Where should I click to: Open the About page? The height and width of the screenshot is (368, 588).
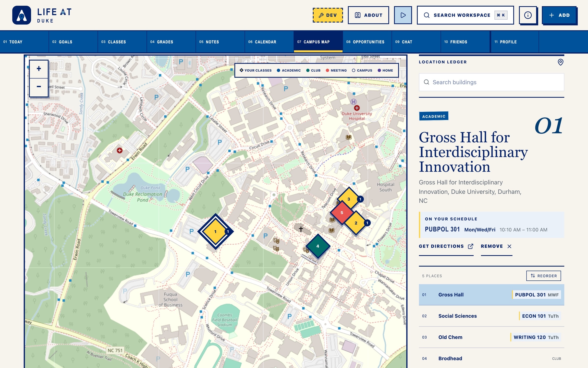click(368, 15)
